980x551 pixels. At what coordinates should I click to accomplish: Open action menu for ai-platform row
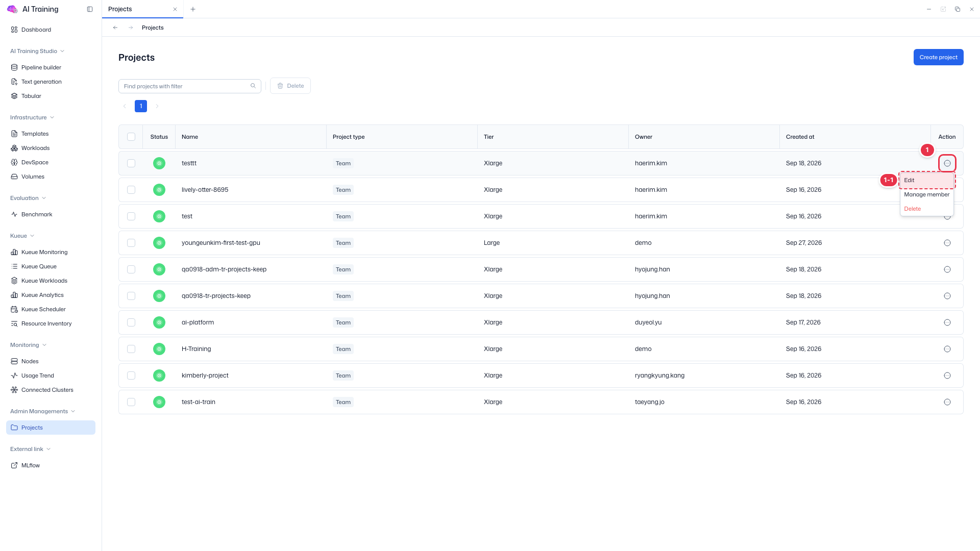[947, 322]
